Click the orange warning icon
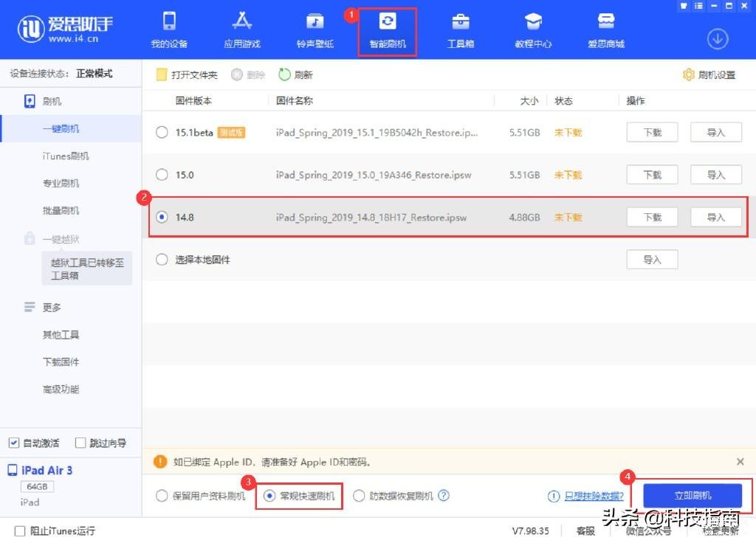Viewport: 756px width, 543px height. (160, 462)
